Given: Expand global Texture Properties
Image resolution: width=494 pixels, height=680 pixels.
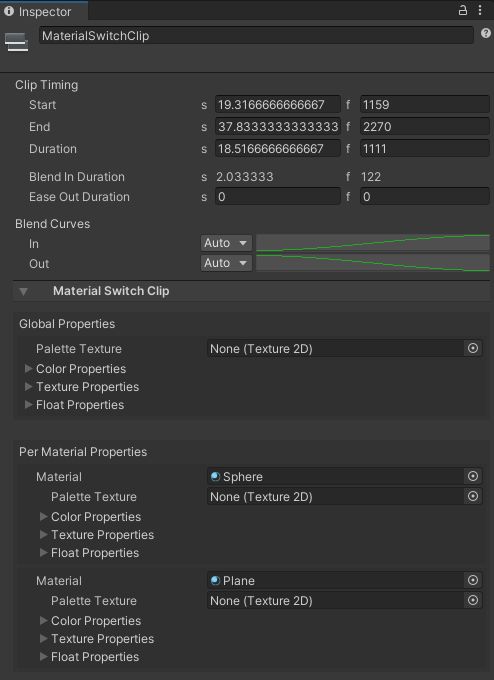Looking at the screenshot, I should point(29,386).
